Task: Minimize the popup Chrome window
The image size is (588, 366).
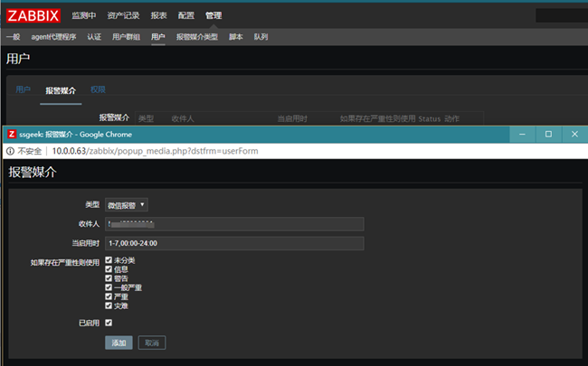Action: pos(522,134)
